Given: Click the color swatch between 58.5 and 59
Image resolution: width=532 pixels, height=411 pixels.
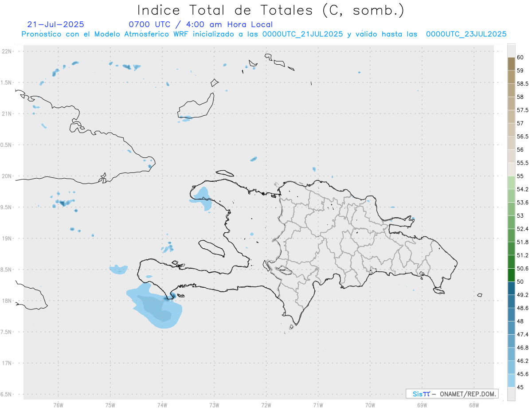Looking at the screenshot, I should pos(511,77).
